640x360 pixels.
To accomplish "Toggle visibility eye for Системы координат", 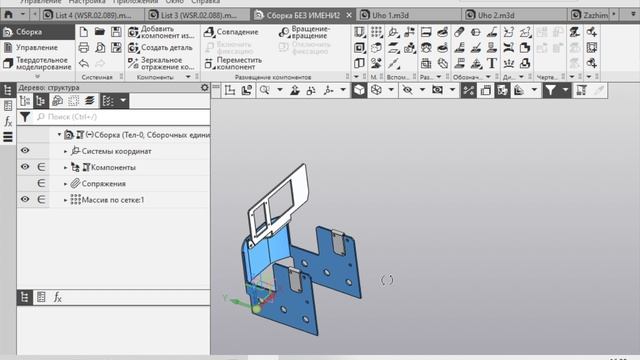I will pos(25,151).
